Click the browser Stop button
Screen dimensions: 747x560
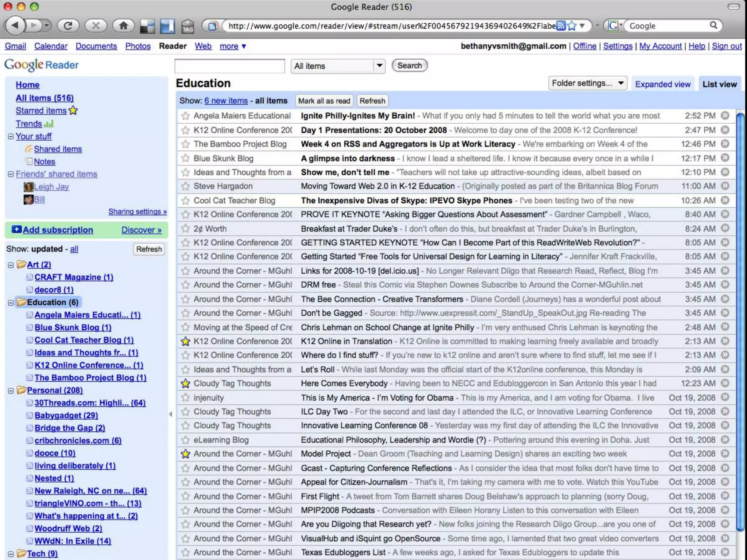96,26
